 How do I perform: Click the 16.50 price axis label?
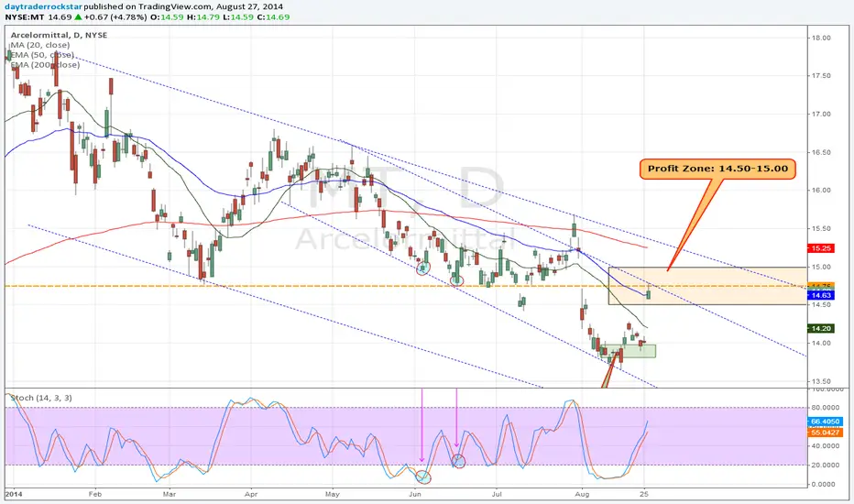click(x=821, y=152)
